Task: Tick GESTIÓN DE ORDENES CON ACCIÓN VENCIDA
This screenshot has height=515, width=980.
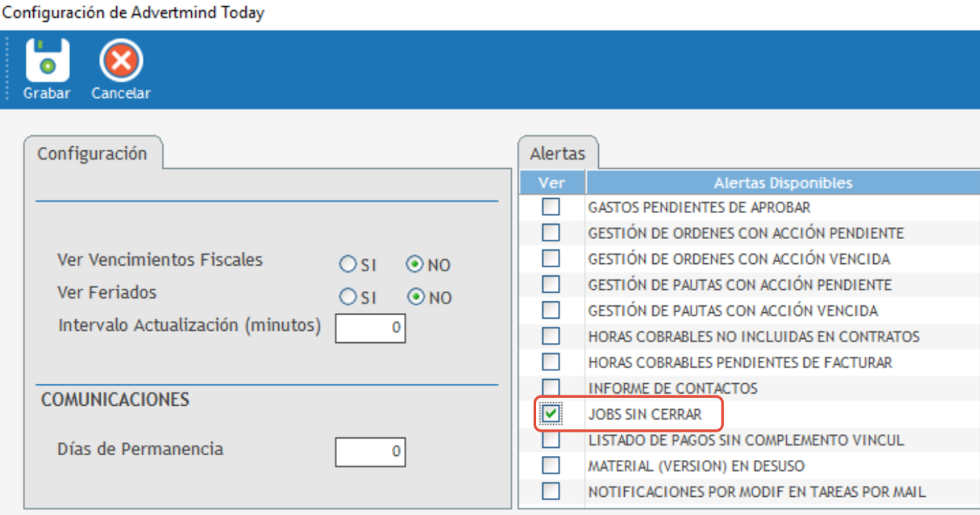Action: click(551, 259)
